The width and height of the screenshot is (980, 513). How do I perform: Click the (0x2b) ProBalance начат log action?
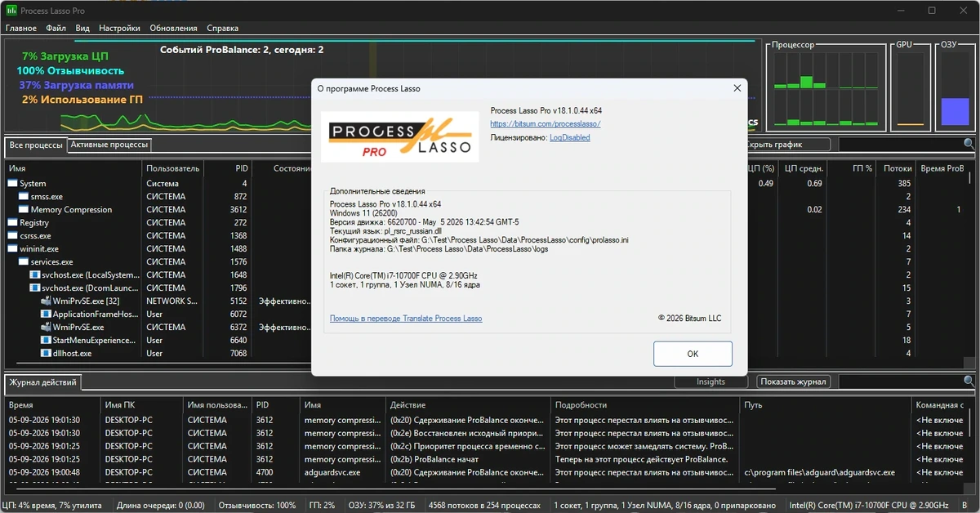point(436,459)
